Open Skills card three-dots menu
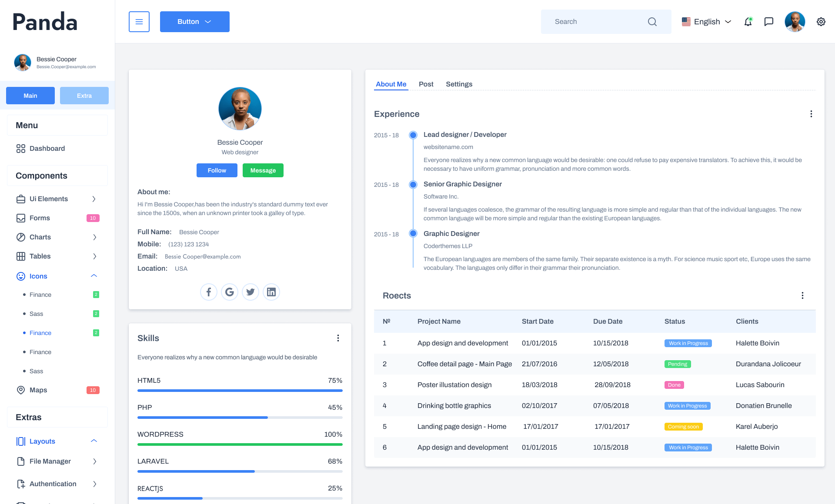835x504 pixels. [x=338, y=338]
